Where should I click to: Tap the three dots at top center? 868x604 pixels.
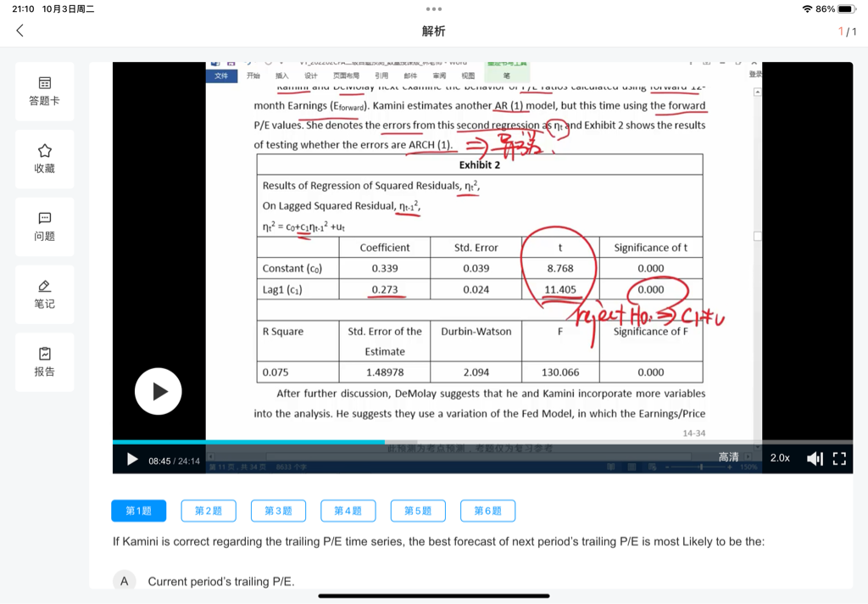click(x=434, y=9)
